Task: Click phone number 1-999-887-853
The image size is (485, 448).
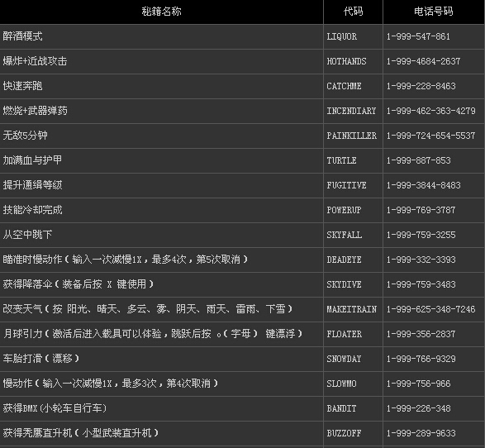Action: [419, 160]
